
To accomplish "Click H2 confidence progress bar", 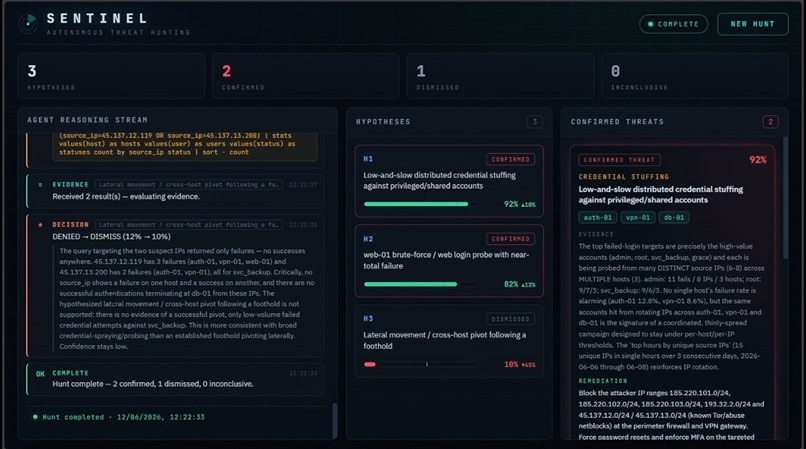I will pyautogui.click(x=419, y=284).
